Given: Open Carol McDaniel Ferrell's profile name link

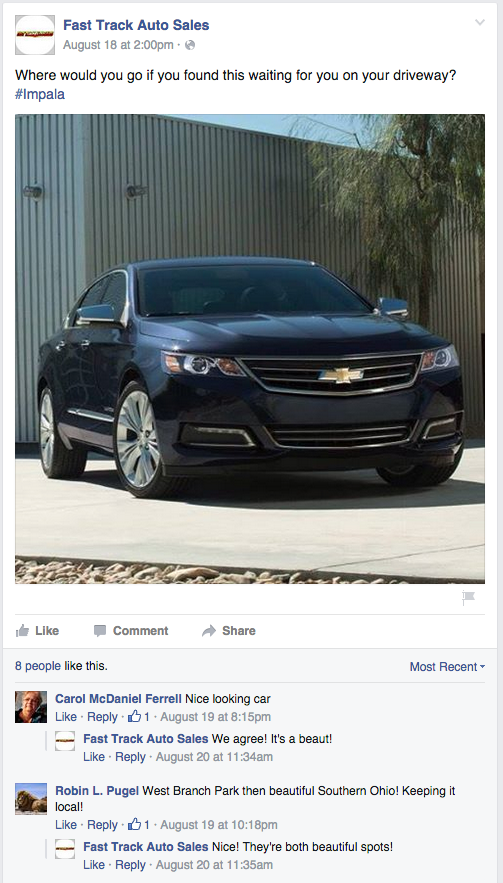Looking at the screenshot, I should point(118,699).
